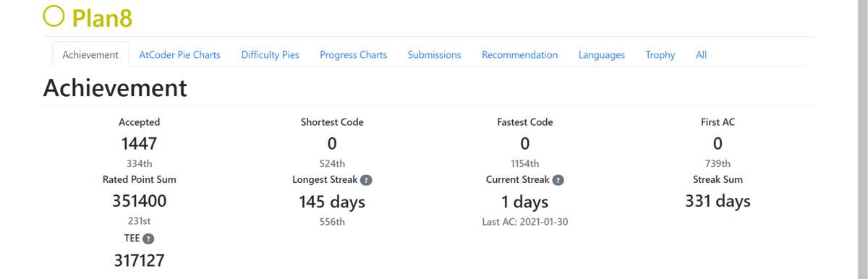Switch to the Difficulty Pies tab

tap(270, 55)
